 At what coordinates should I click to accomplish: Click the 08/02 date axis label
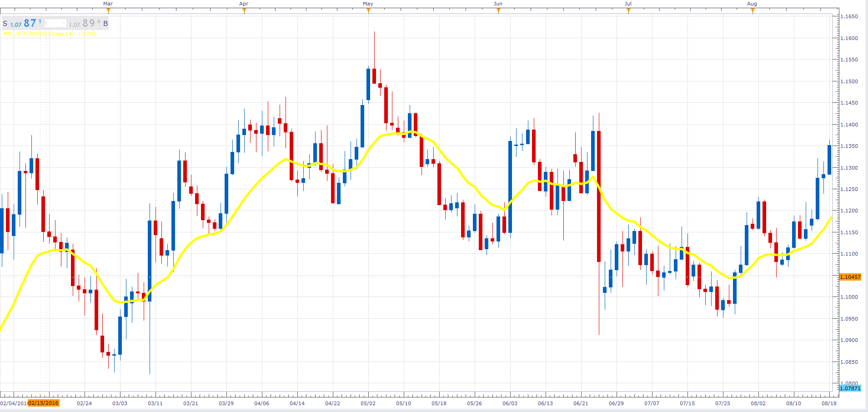pyautogui.click(x=758, y=403)
